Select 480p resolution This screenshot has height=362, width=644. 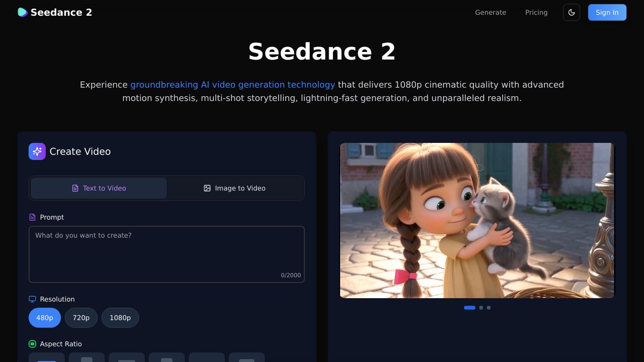(x=45, y=318)
